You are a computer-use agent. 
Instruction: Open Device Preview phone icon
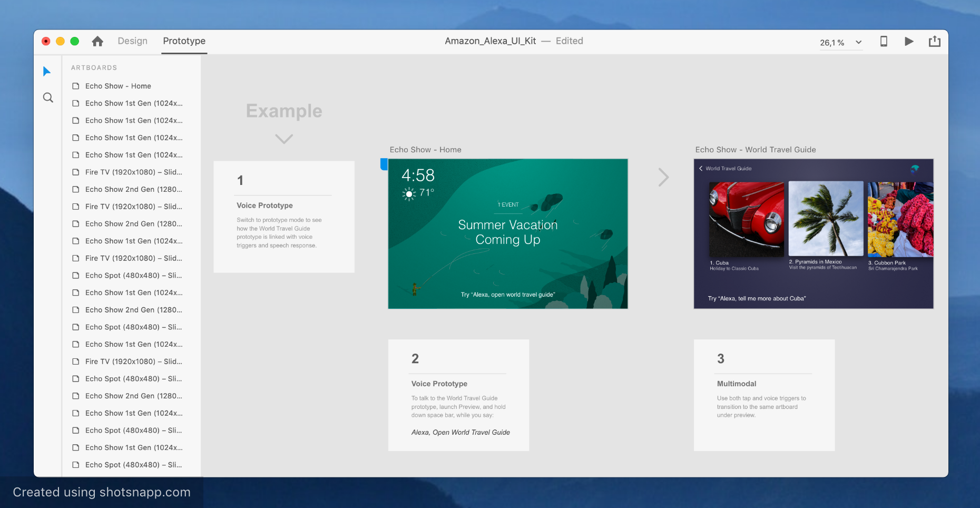tap(884, 41)
